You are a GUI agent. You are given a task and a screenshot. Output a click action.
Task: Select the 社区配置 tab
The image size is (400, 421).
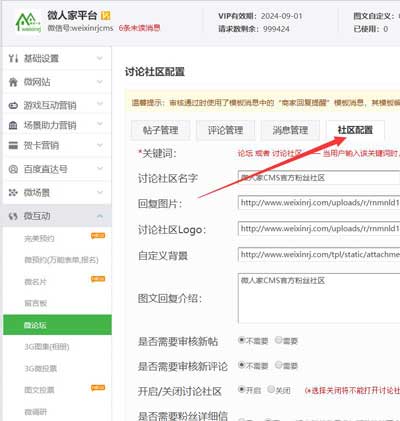pyautogui.click(x=355, y=130)
